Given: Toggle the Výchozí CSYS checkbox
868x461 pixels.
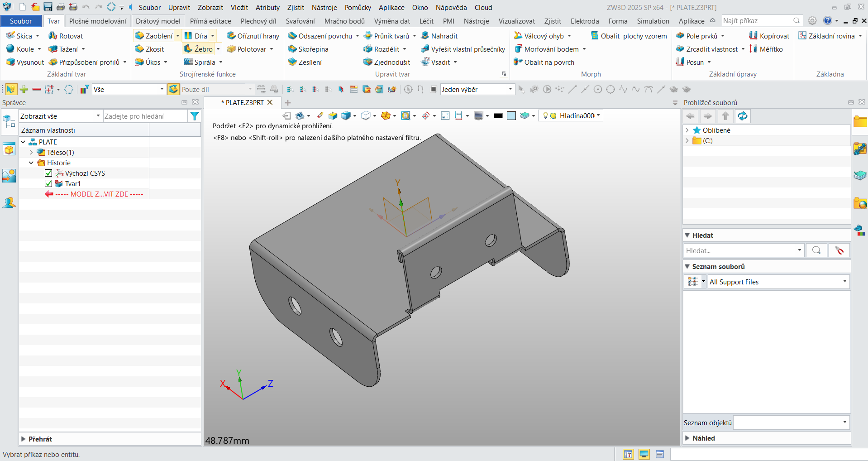Looking at the screenshot, I should (48, 173).
